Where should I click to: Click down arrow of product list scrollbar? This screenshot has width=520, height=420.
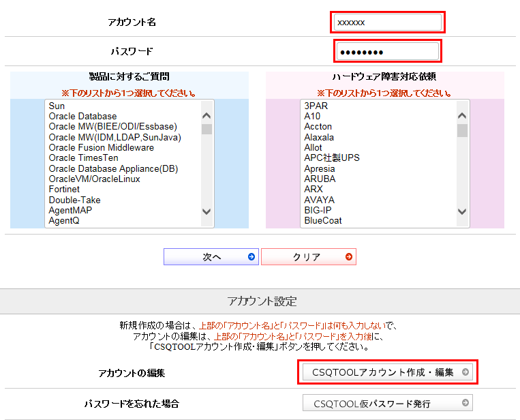tap(207, 211)
